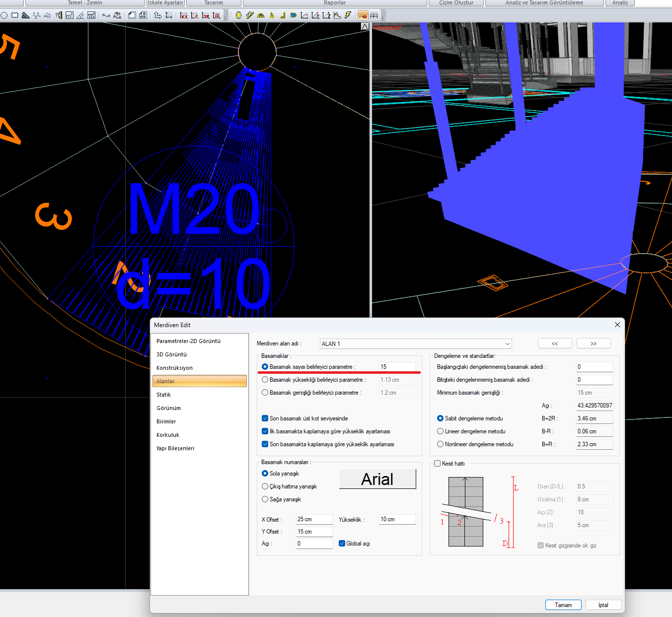
Task: Click the yellow dome icon
Action: 261,15
